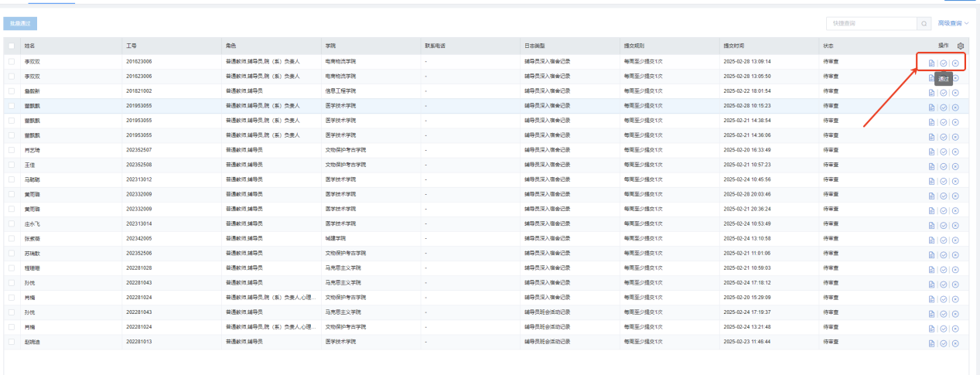The image size is (980, 375).
Task: Select checkbox for employee 201821002 row
Action: click(12, 91)
